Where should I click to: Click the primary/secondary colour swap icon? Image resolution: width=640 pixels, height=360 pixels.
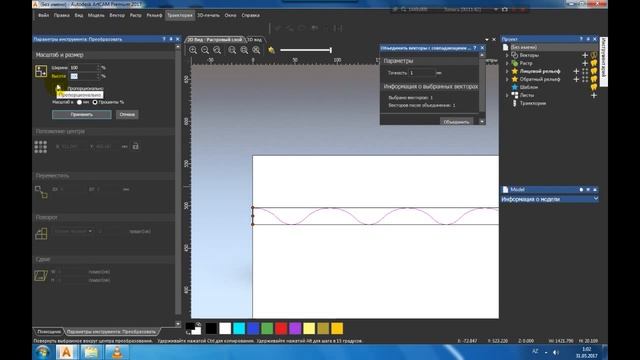pos(198,325)
